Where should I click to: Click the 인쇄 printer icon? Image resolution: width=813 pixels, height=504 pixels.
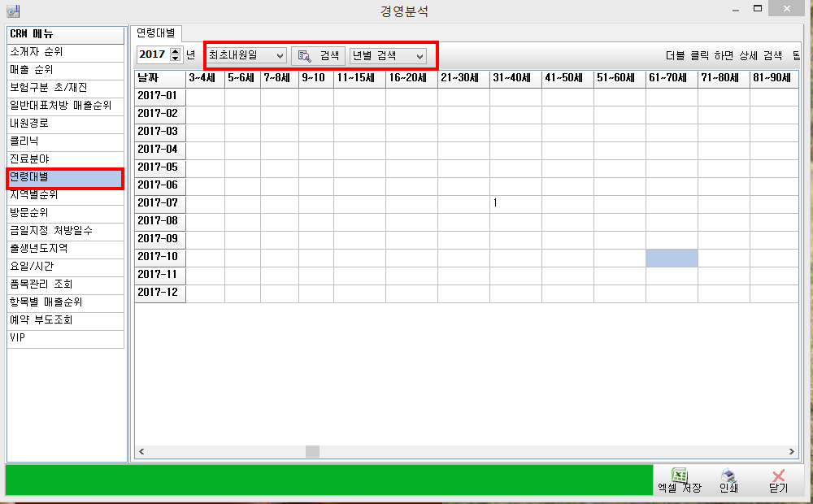(728, 476)
